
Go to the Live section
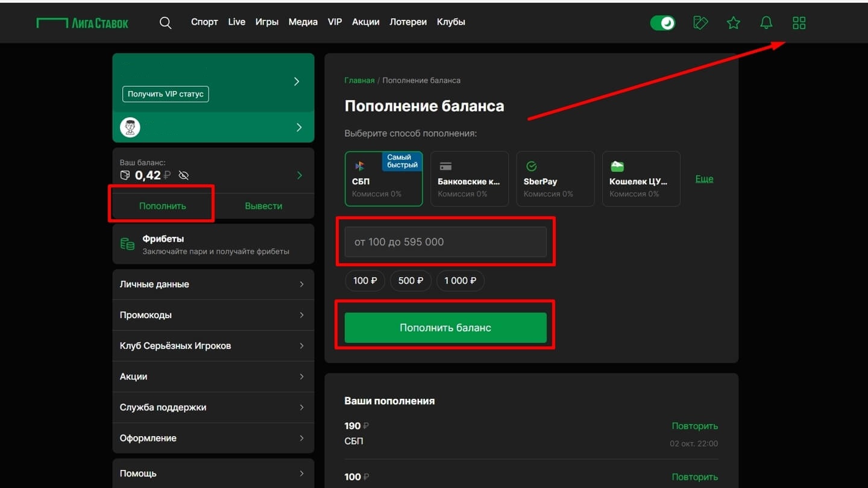point(237,22)
